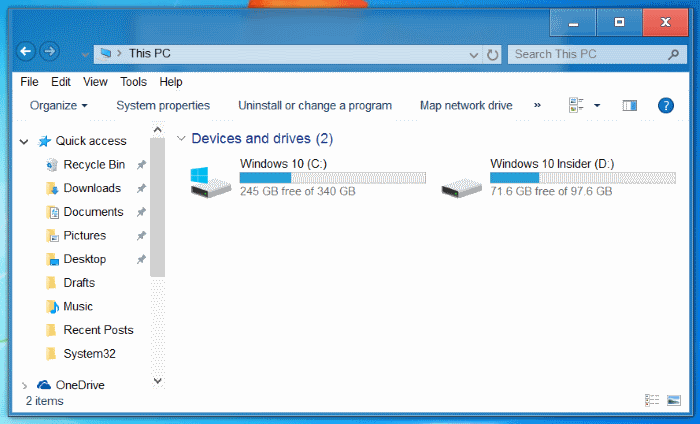
Task: Click navigation pane scroll down arrow
Action: [x=157, y=381]
